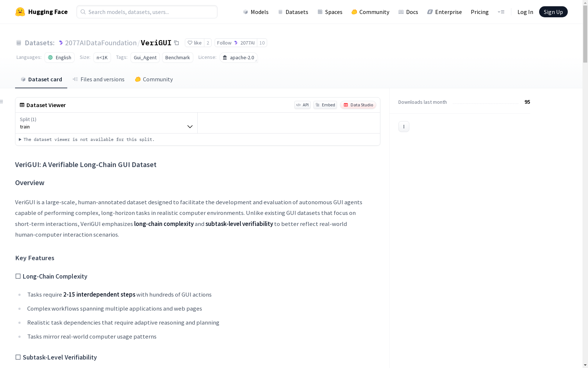Click the Subtask-Level Verifiability heading
The height and width of the screenshot is (368, 588).
pos(56,357)
